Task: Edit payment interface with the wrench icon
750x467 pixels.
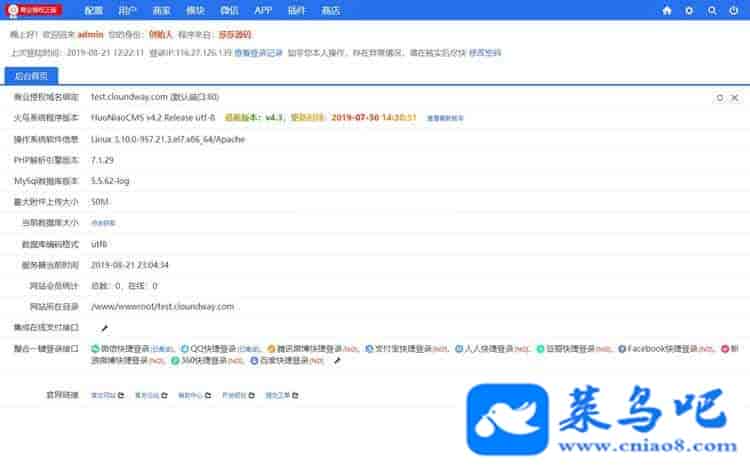Action: pos(104,328)
